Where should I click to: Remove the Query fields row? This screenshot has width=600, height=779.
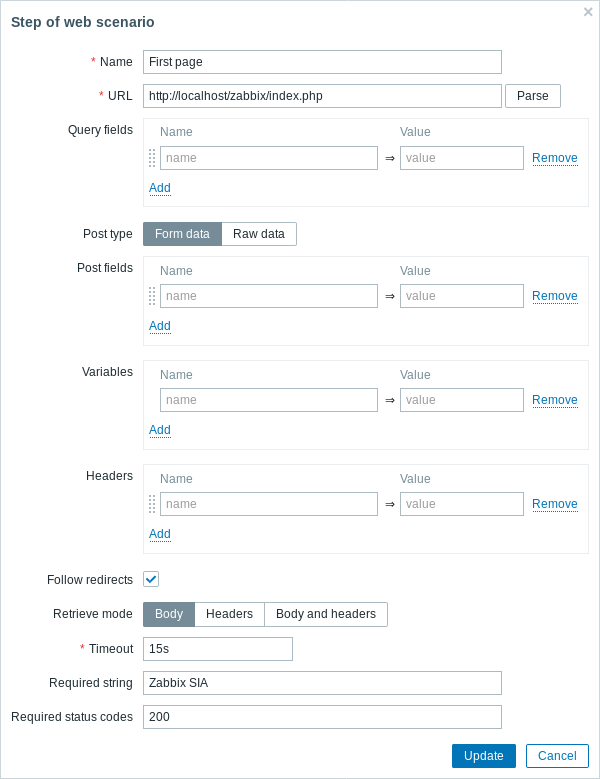coord(554,158)
